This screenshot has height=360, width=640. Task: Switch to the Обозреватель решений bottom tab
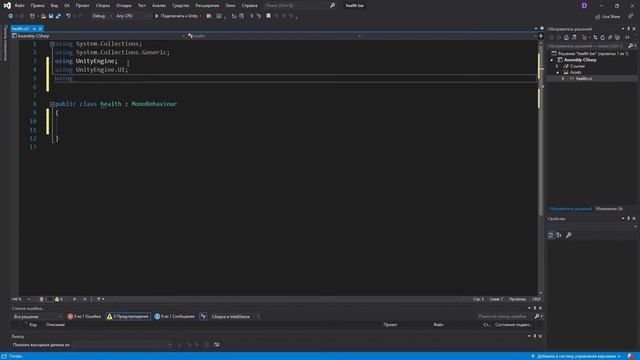pyautogui.click(x=570, y=209)
